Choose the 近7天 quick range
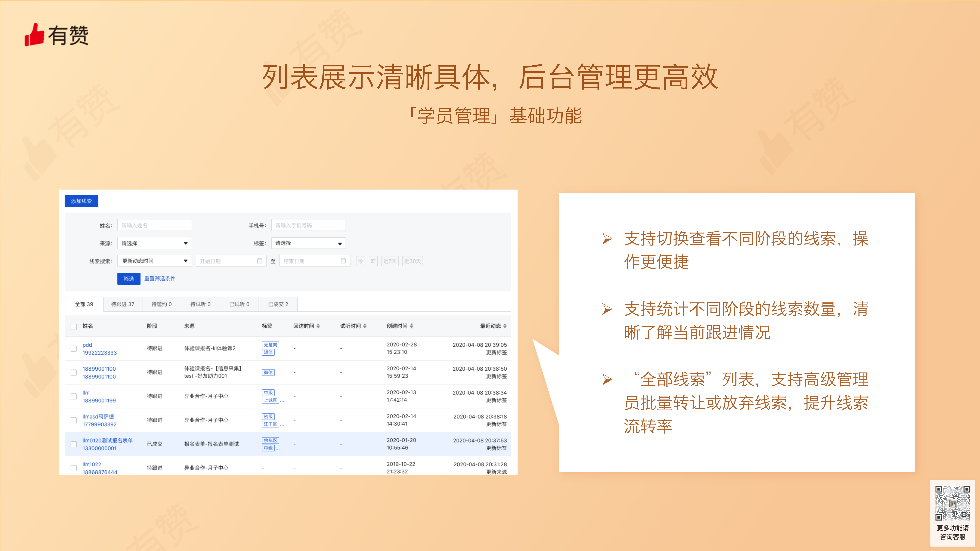The width and height of the screenshot is (980, 551). click(x=390, y=261)
